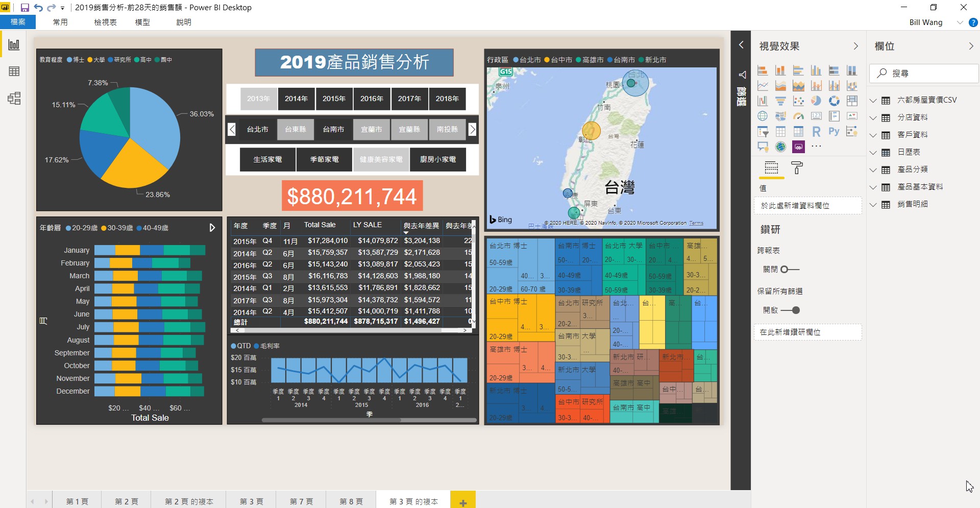Expand the 產品基本資料 table
Image resolution: width=980 pixels, height=508 pixels.
click(873, 187)
